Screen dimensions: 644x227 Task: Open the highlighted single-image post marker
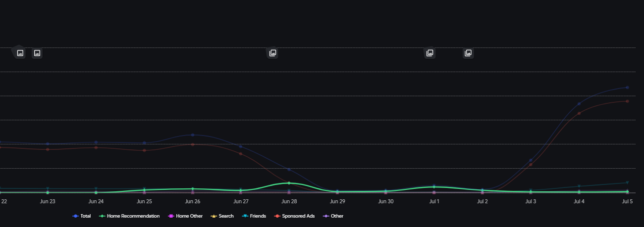tap(20, 53)
